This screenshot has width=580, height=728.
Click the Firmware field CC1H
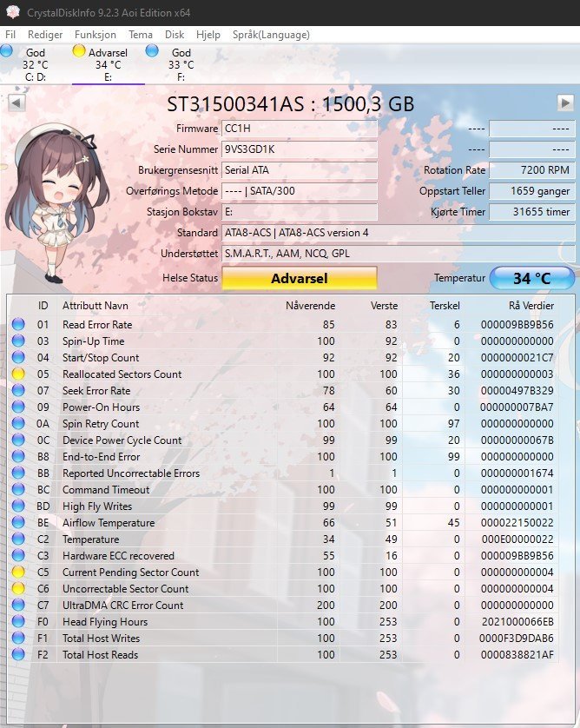[x=300, y=129]
